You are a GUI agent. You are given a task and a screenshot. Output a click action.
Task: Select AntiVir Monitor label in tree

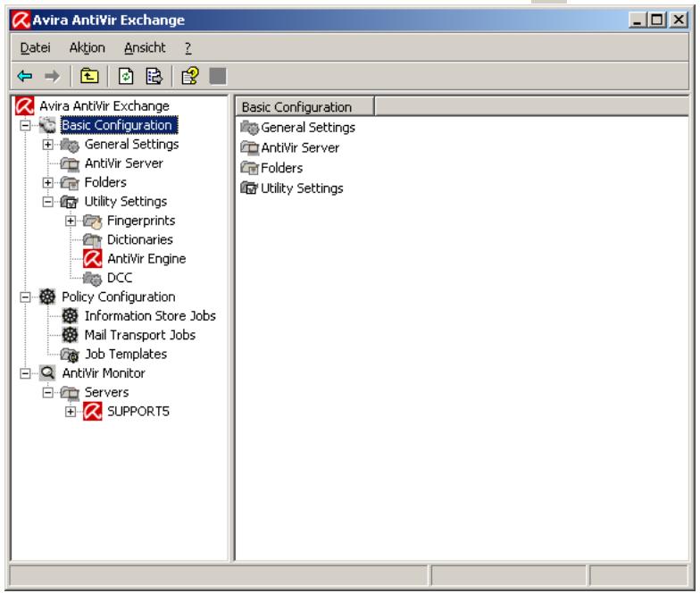click(104, 373)
